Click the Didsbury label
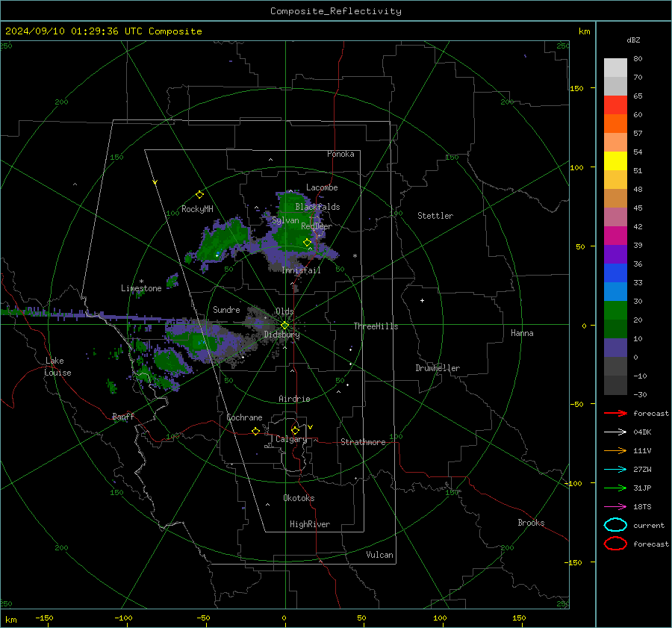The image size is (672, 628). (281, 335)
